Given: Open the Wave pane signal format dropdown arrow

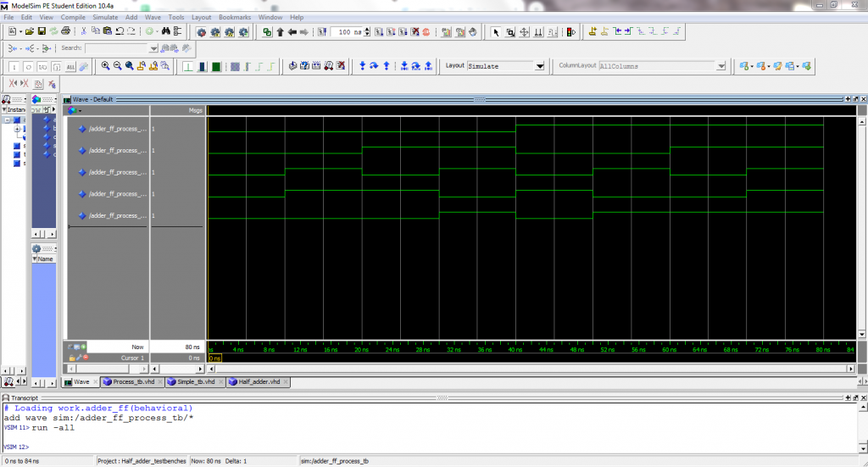Looking at the screenshot, I should click(81, 111).
